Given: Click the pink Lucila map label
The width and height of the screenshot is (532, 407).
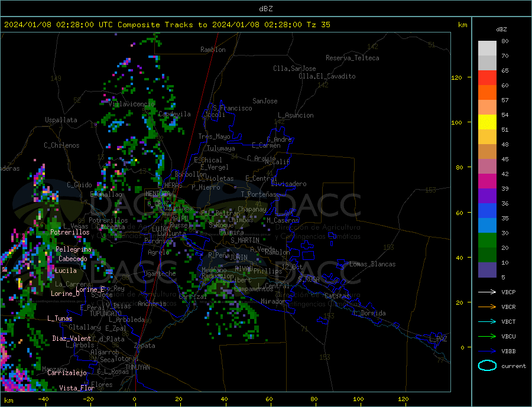Looking at the screenshot, I should [66, 271].
